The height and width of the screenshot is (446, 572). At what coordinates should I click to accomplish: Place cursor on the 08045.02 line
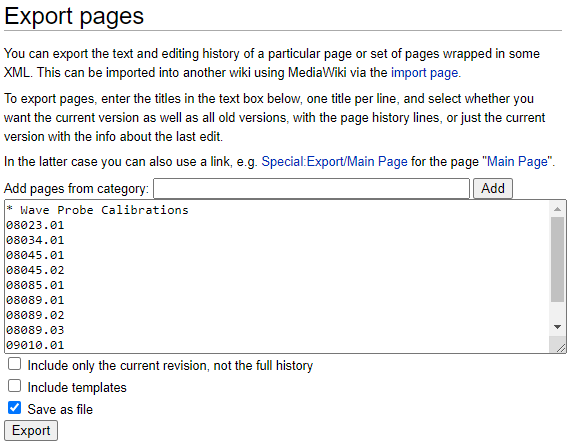35,270
